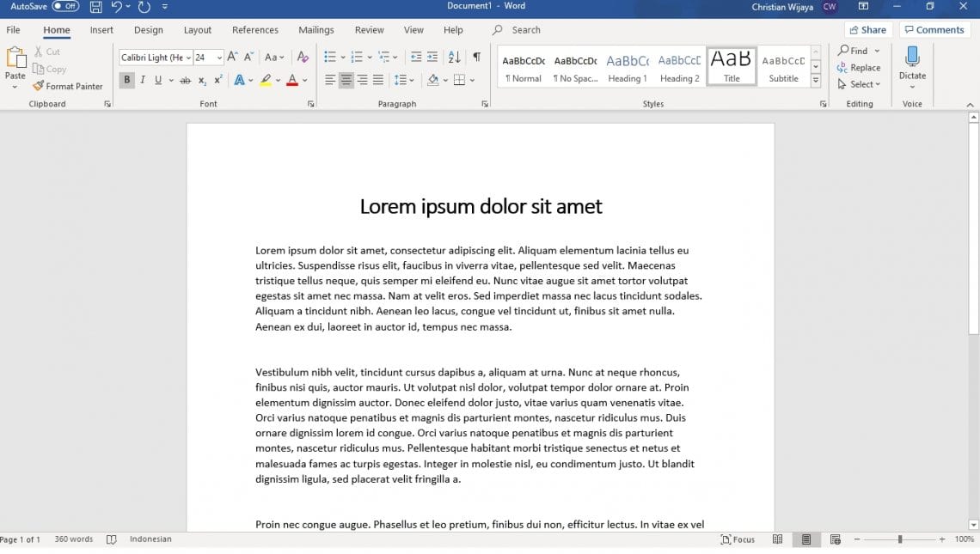Click the Sort icon in Paragraph group
980x554 pixels.
(454, 58)
